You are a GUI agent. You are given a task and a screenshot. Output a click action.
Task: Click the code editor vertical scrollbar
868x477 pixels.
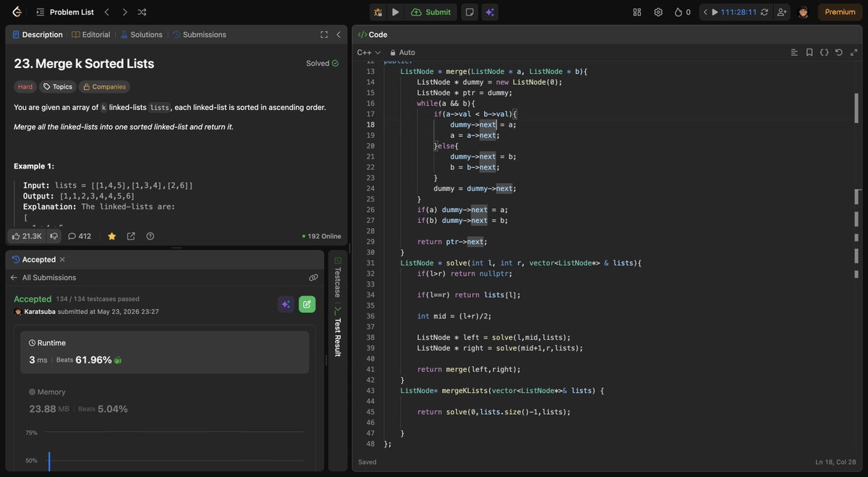coord(857,109)
